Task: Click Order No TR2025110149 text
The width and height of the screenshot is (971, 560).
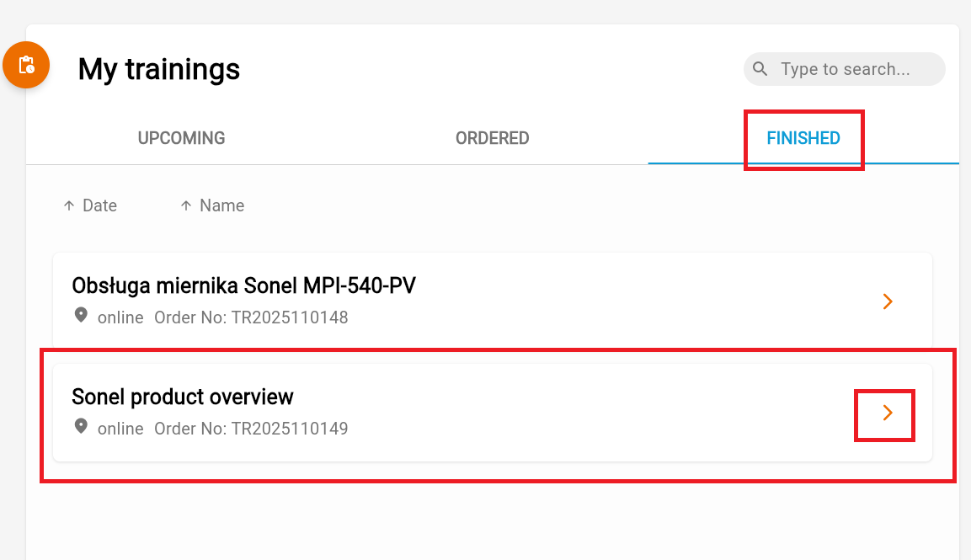Action: tap(251, 429)
